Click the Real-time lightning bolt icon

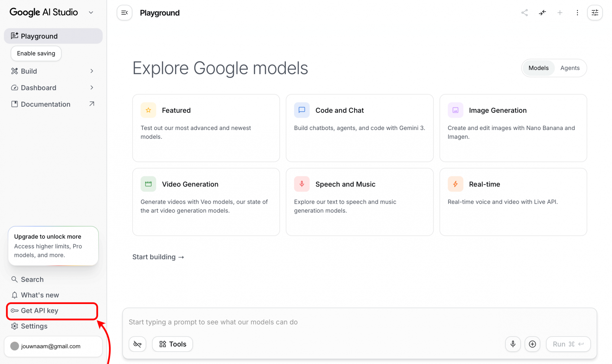[x=456, y=184]
